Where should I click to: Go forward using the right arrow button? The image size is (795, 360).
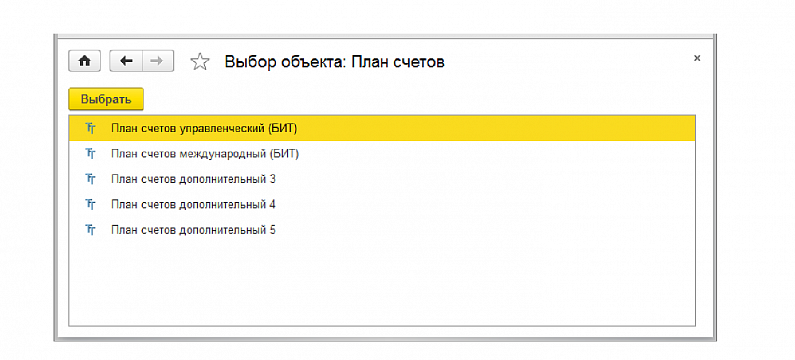[x=158, y=61]
